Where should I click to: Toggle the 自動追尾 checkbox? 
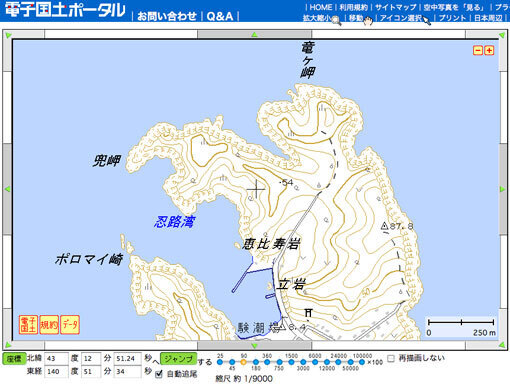point(159,374)
